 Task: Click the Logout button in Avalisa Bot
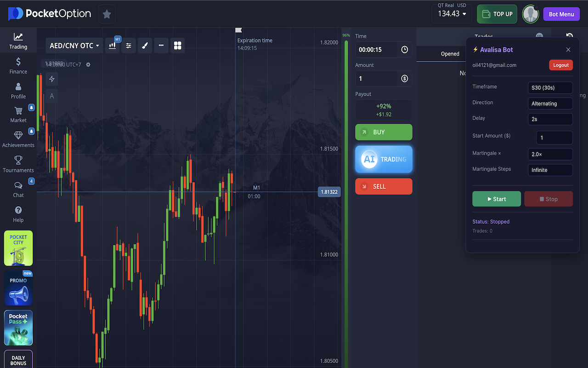click(x=561, y=65)
